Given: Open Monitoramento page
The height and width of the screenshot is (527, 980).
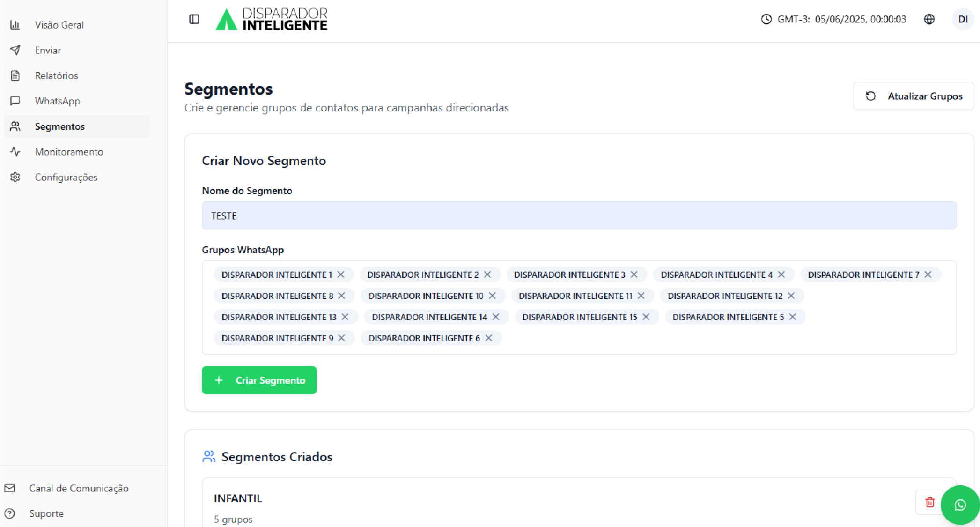Looking at the screenshot, I should (77, 152).
